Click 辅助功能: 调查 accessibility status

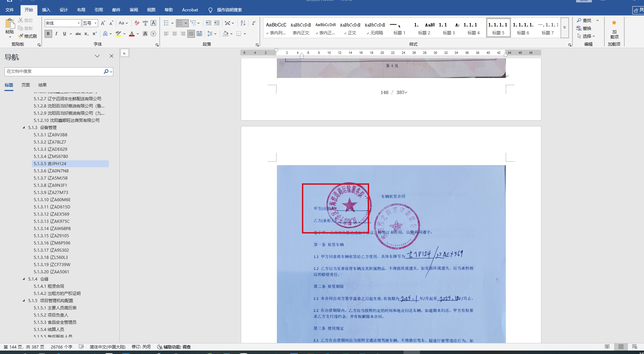pos(174,347)
